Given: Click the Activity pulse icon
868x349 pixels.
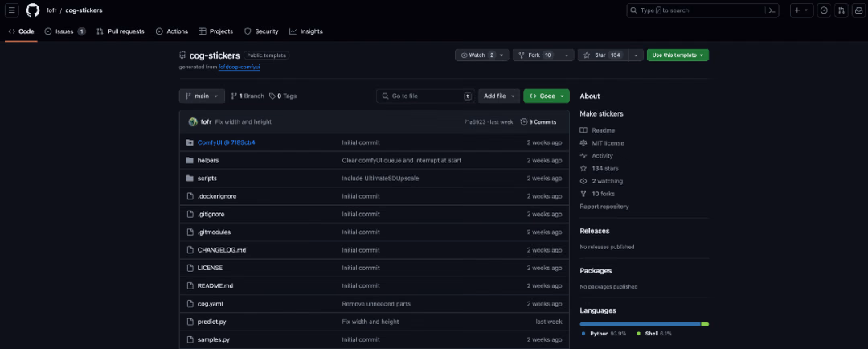Looking at the screenshot, I should coord(583,156).
